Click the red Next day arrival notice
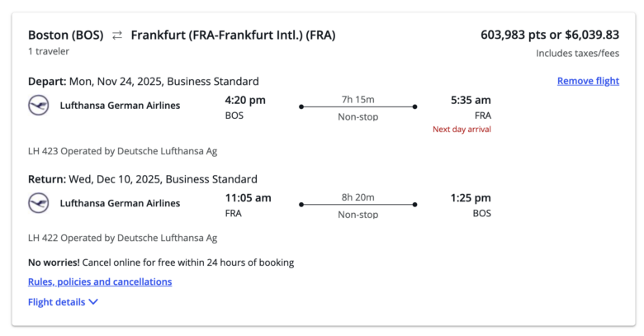 [462, 130]
